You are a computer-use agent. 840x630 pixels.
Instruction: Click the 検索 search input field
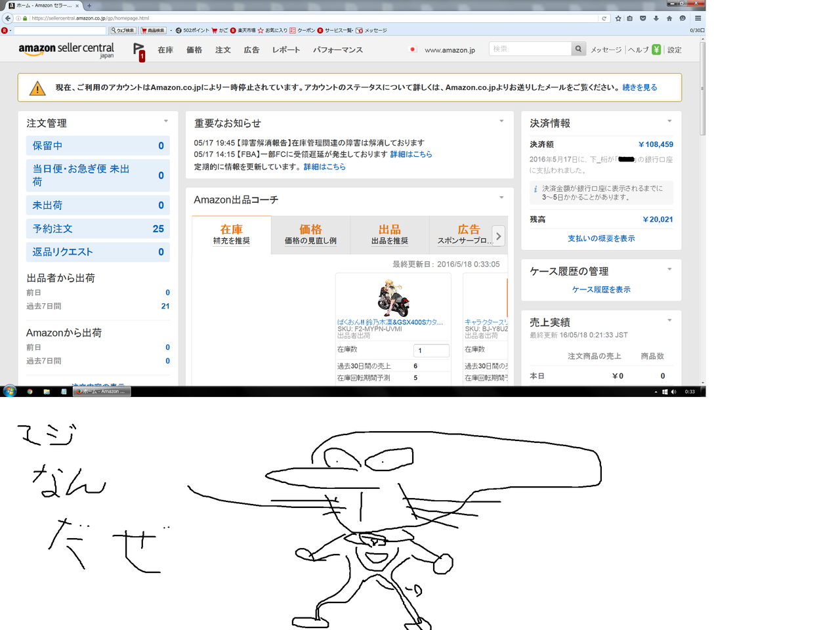click(530, 49)
